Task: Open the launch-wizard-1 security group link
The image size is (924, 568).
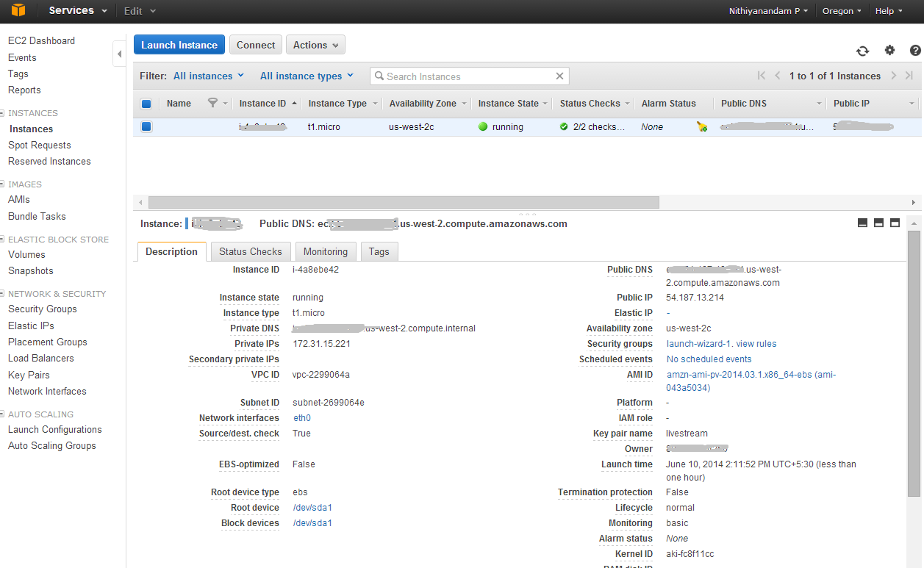Action: point(699,344)
